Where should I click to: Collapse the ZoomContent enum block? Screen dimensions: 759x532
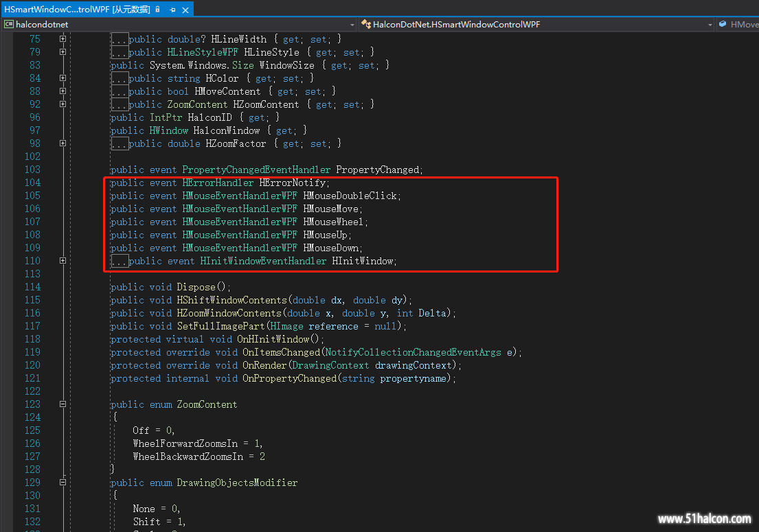pos(63,404)
